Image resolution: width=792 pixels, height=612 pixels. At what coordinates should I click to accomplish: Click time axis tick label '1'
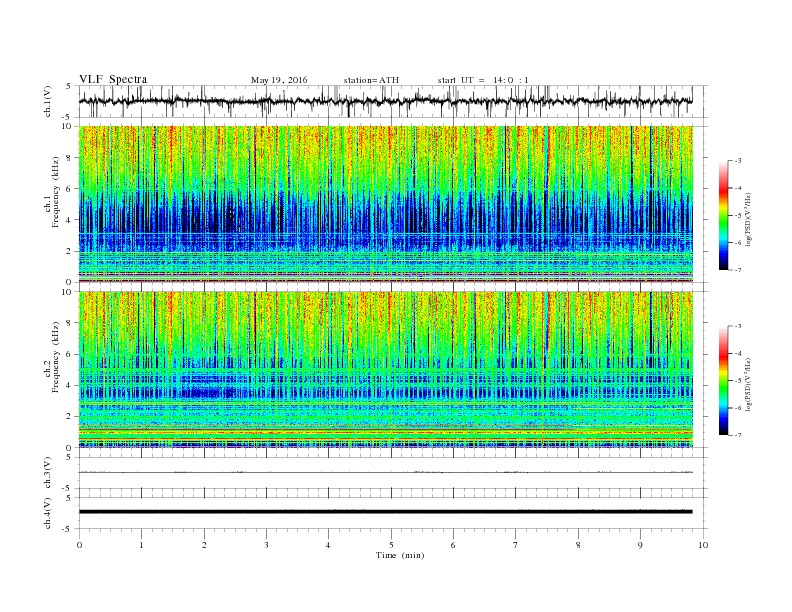[x=141, y=545]
